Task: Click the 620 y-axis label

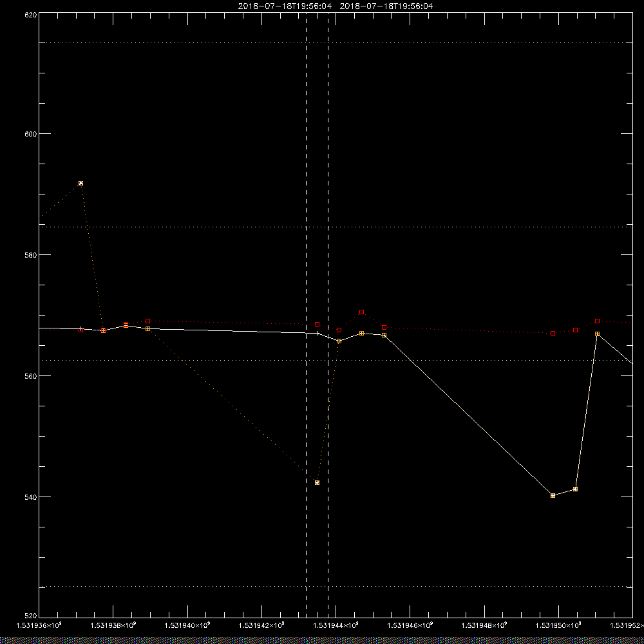Action: pos(31,14)
